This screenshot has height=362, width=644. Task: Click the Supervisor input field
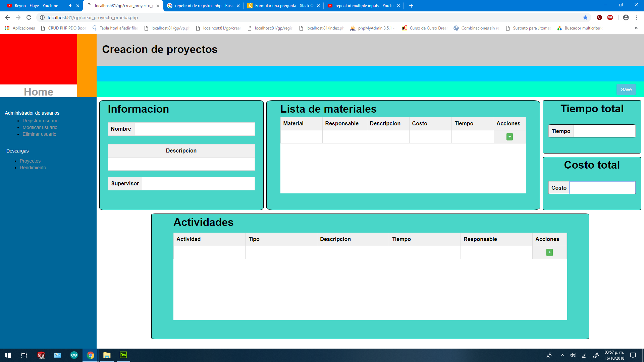point(198,184)
